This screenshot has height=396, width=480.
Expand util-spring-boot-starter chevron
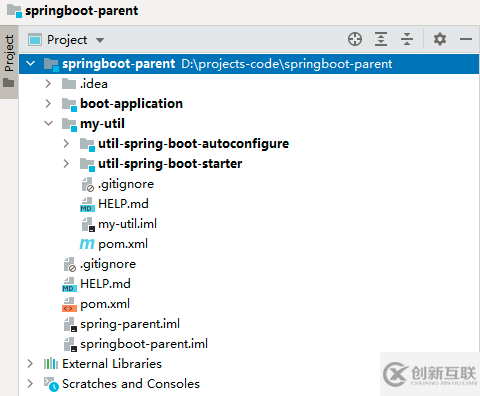pyautogui.click(x=66, y=164)
